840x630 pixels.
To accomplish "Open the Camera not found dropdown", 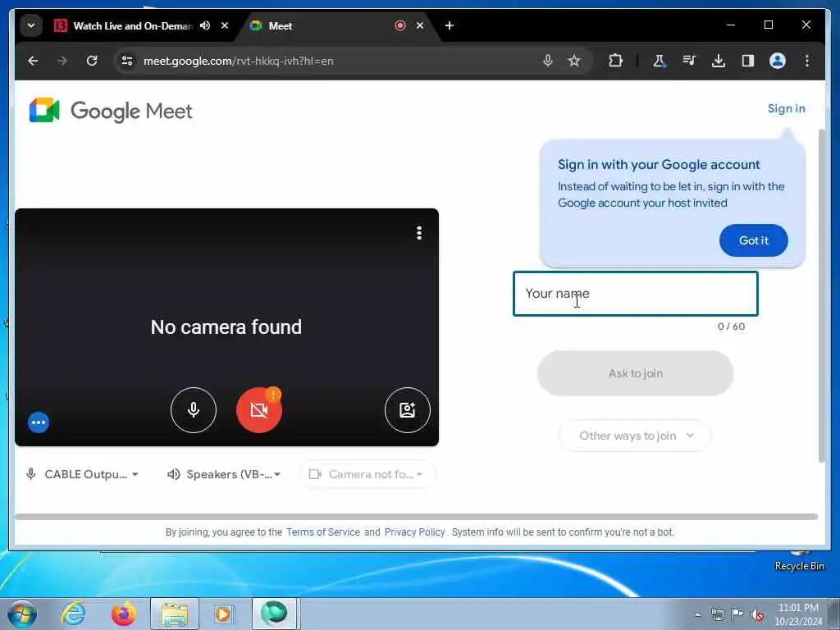I will pyautogui.click(x=367, y=475).
